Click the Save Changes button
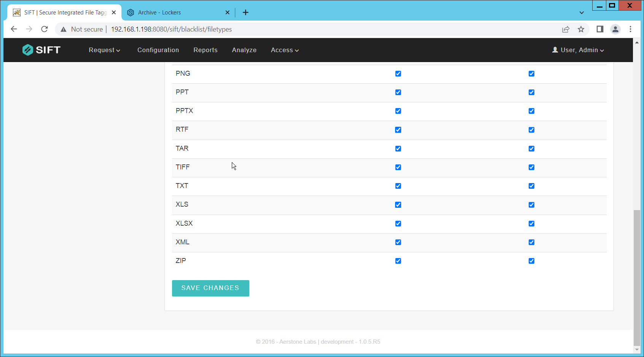644x357 pixels. 210,288
